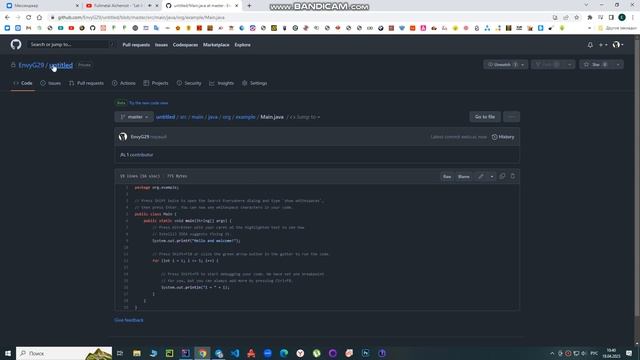Open the user avatar menu in GitHub header
Image resolution: width=640 pixels, height=360 pixels.
point(618,44)
